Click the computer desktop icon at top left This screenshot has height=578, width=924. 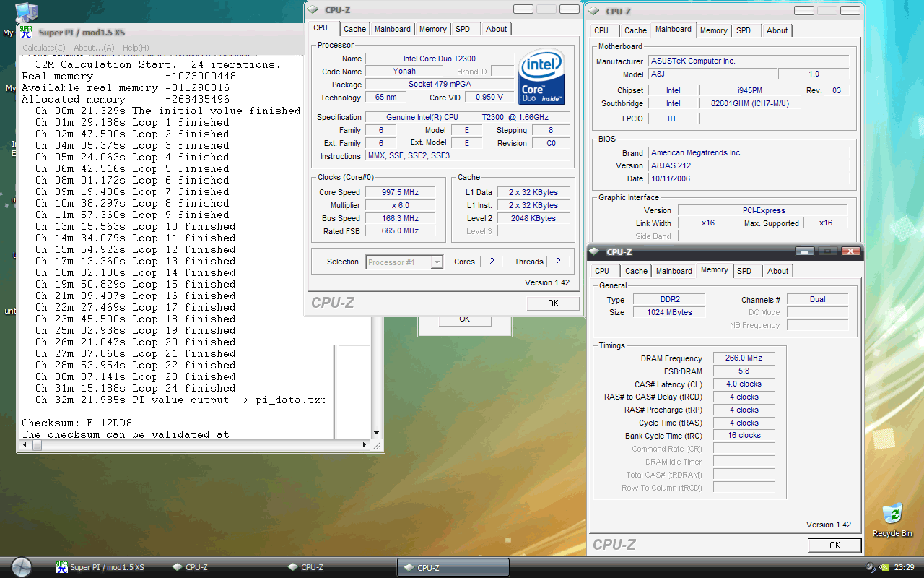tap(26, 12)
